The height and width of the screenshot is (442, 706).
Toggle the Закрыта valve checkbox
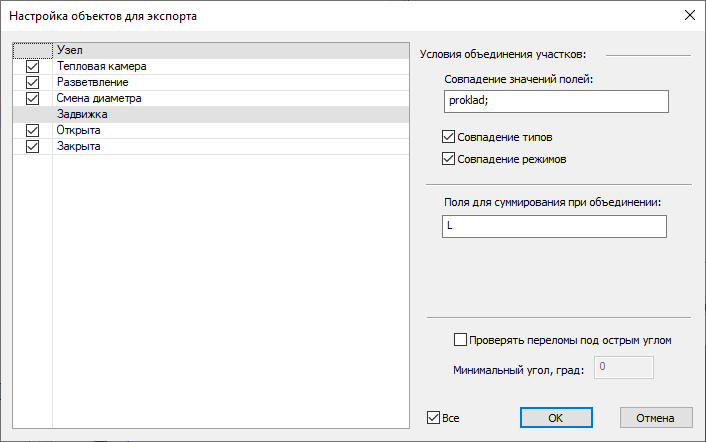(x=33, y=146)
